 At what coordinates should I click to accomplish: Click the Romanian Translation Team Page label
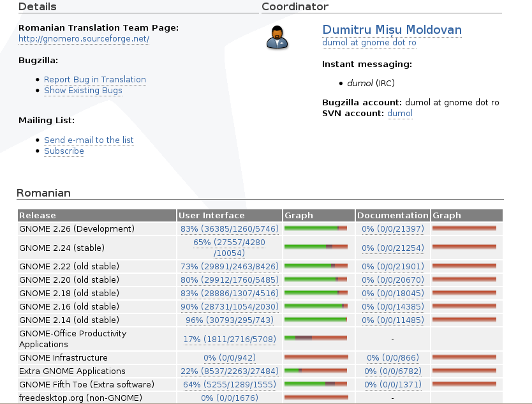tap(98, 28)
